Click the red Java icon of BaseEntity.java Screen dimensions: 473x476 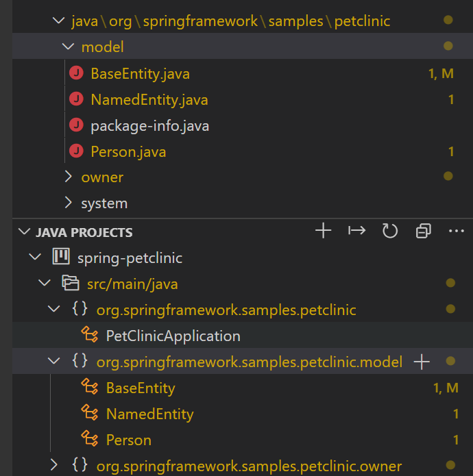[77, 74]
